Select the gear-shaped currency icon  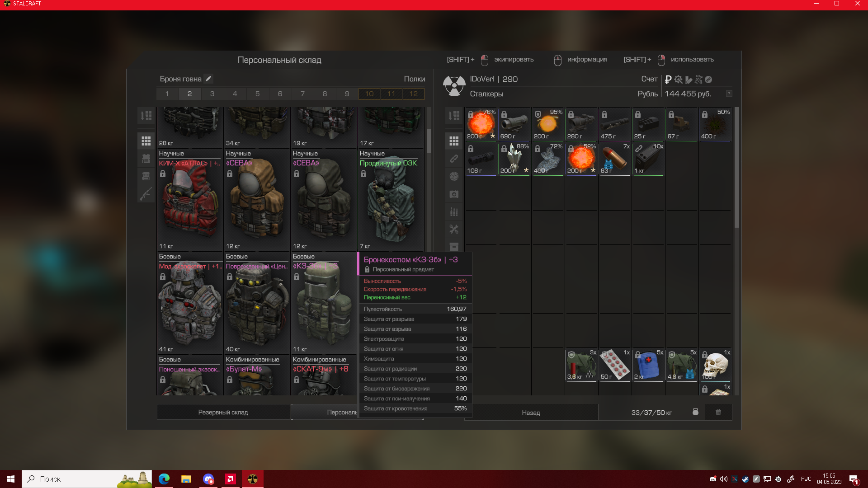click(x=678, y=80)
